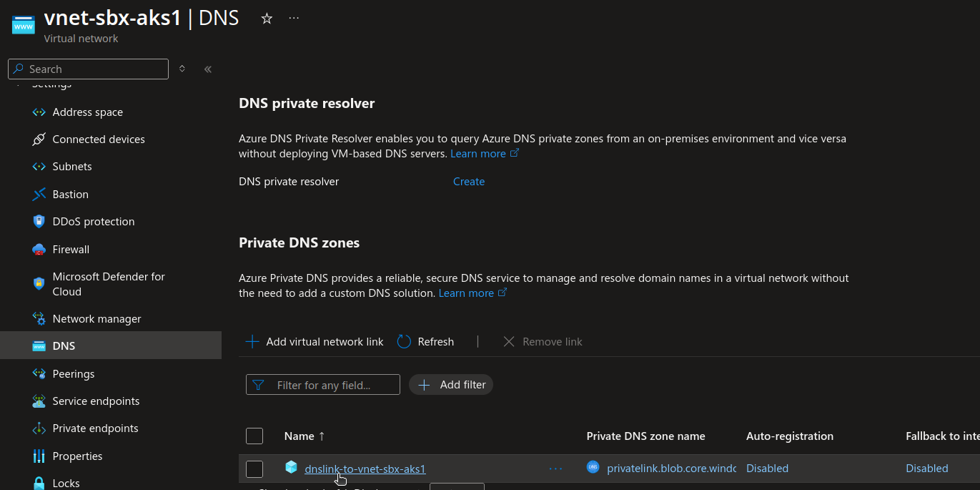
Task: Open Learn more link for DNS private resolver
Action: coord(484,154)
